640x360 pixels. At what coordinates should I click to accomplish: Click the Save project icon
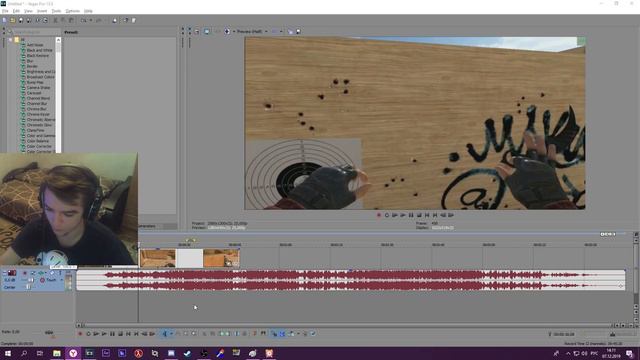tap(20, 20)
